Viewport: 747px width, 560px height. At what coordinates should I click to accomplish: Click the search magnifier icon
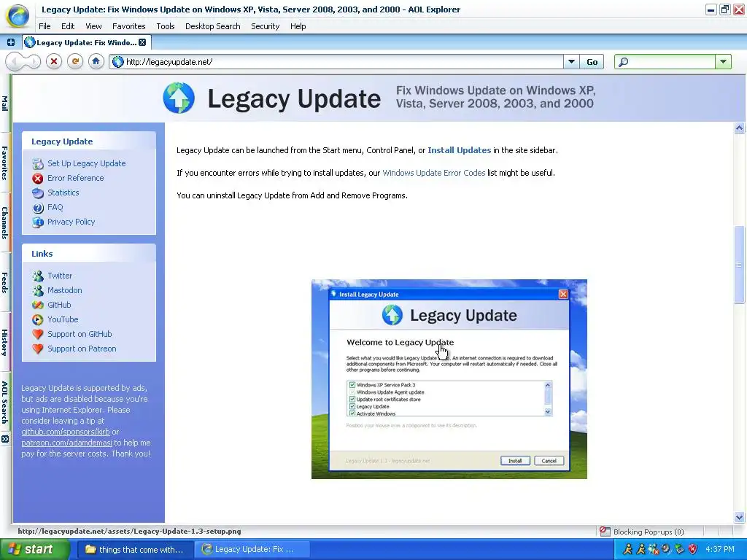(x=623, y=62)
